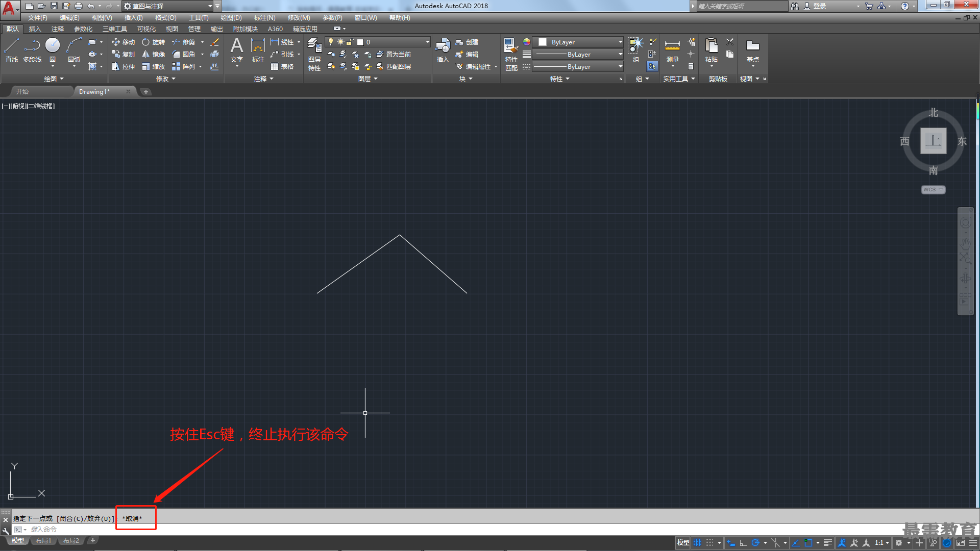Click the Scale (缩放) tool
This screenshot has width=980, height=551.
click(x=154, y=67)
